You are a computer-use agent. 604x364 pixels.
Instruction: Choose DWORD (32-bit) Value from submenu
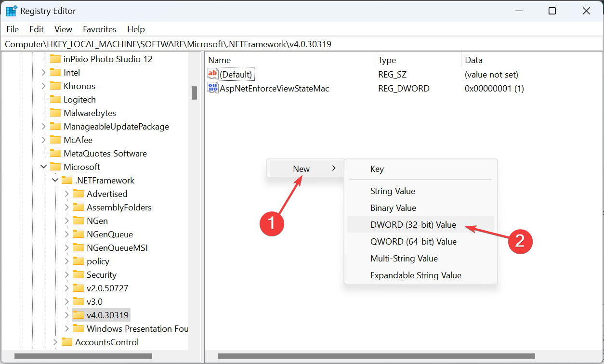(x=420, y=224)
